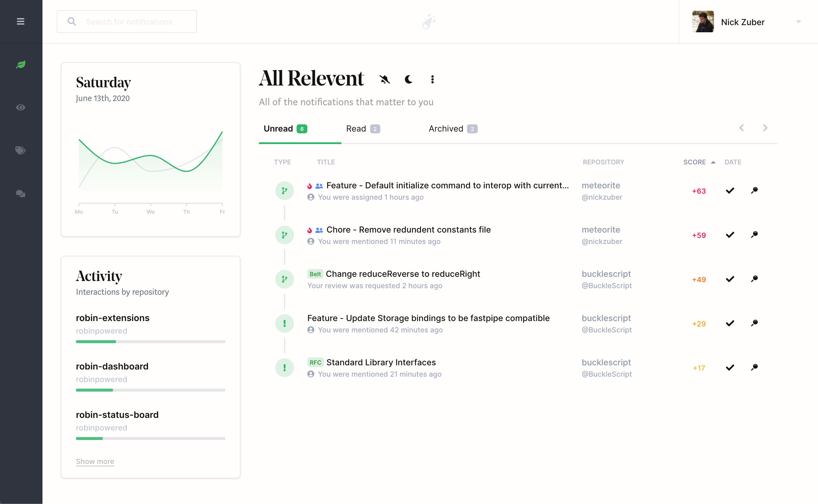
Task: Select the leaf icon in the sidebar
Action: pos(21,64)
